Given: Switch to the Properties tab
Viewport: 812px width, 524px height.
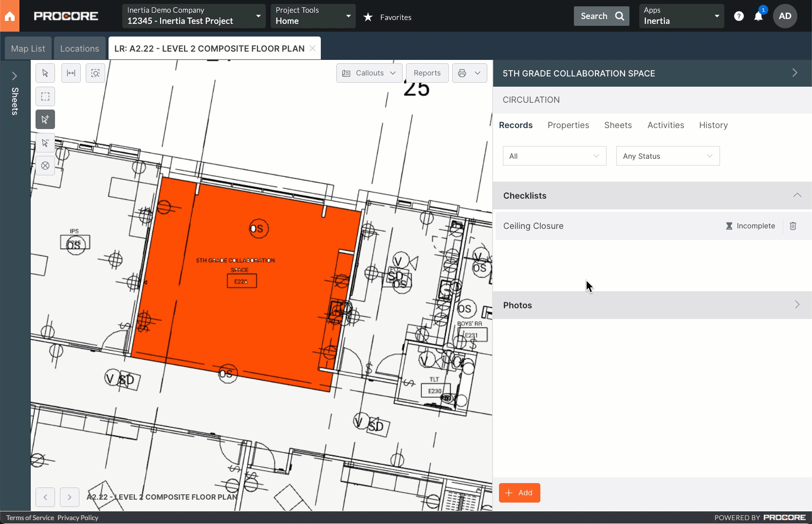Looking at the screenshot, I should coord(568,125).
